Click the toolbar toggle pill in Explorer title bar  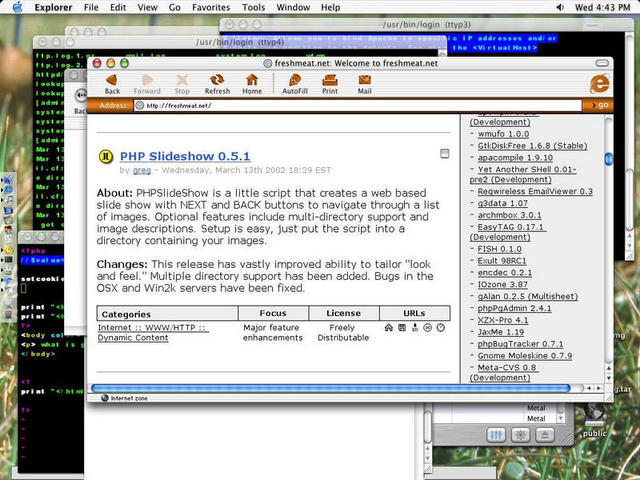tap(602, 63)
